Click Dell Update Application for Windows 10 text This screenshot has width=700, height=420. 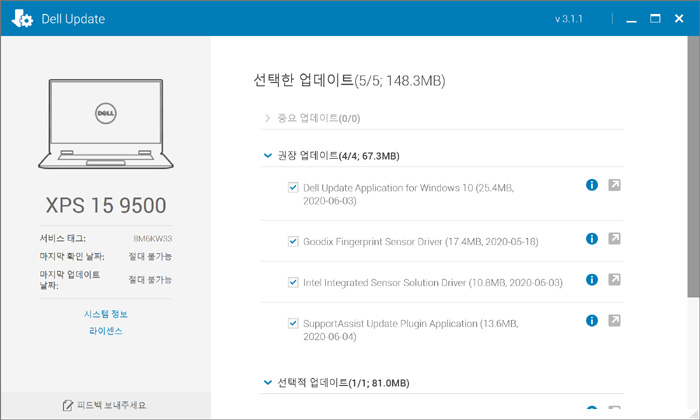click(408, 194)
